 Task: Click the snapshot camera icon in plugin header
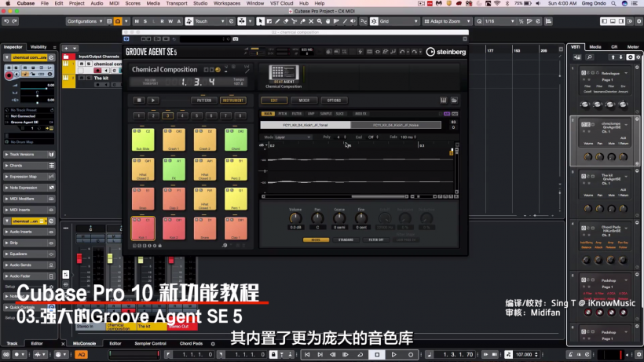pos(236,39)
